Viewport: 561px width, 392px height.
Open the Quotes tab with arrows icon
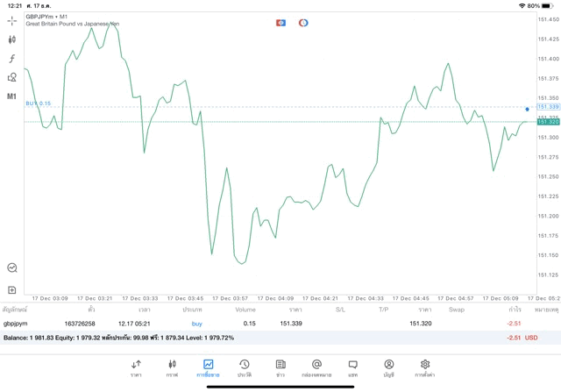[x=136, y=367]
